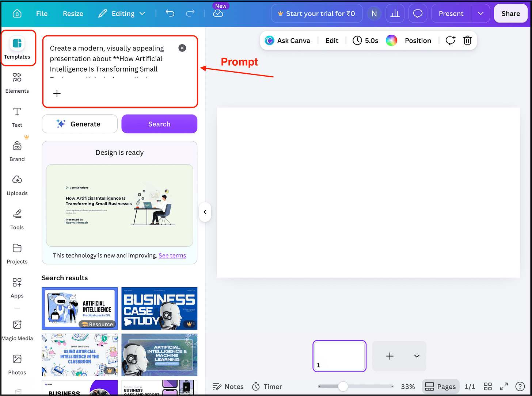532x396 pixels.
Task: Open the Elements sidebar tab
Action: click(17, 83)
